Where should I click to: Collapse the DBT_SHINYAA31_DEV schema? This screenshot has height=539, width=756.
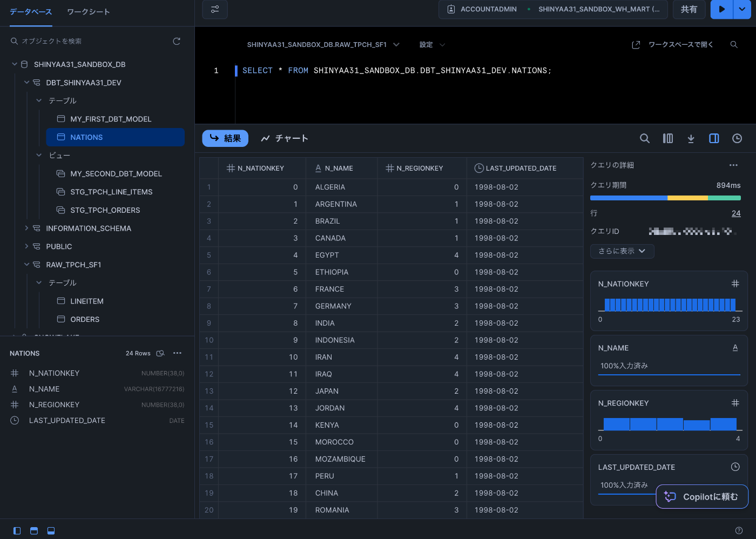[26, 82]
